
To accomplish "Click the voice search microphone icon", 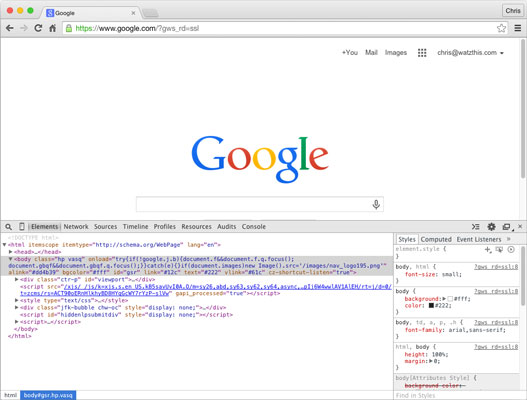I will click(x=376, y=204).
